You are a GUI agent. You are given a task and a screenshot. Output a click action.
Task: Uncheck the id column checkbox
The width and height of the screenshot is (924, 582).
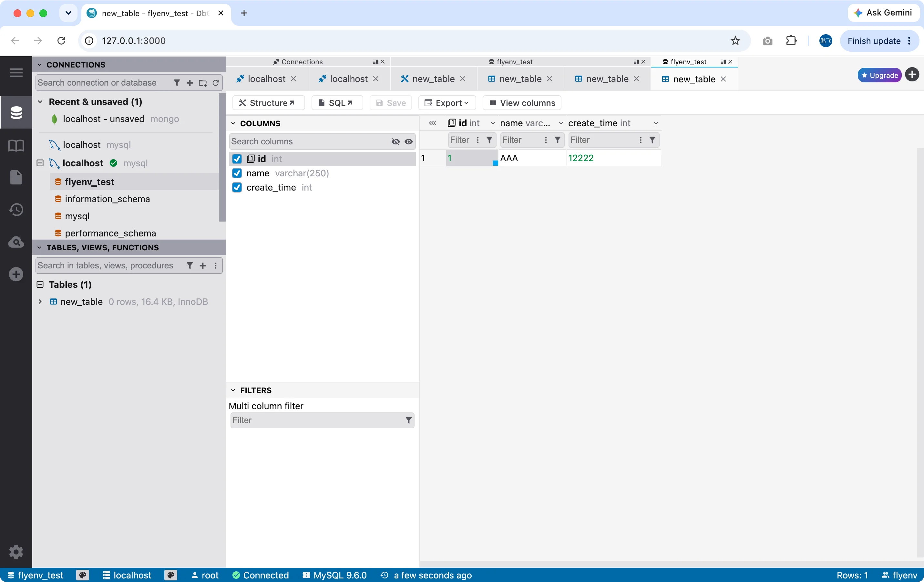(x=237, y=159)
